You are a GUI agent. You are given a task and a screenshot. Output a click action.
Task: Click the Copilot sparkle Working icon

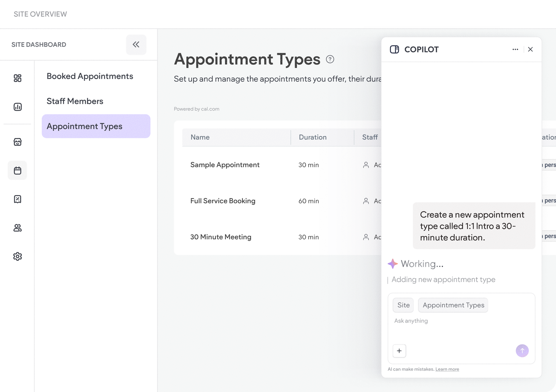393,264
